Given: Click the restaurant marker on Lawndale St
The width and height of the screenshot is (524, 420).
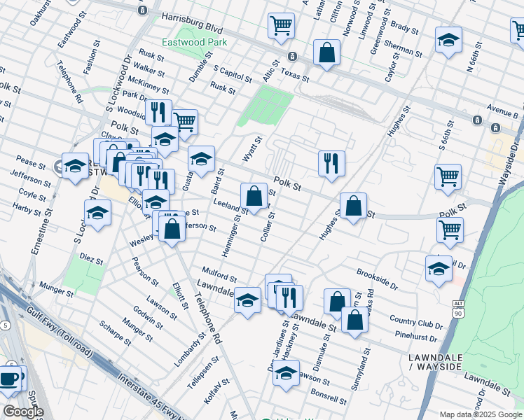Looking at the screenshot, I should (289, 297).
